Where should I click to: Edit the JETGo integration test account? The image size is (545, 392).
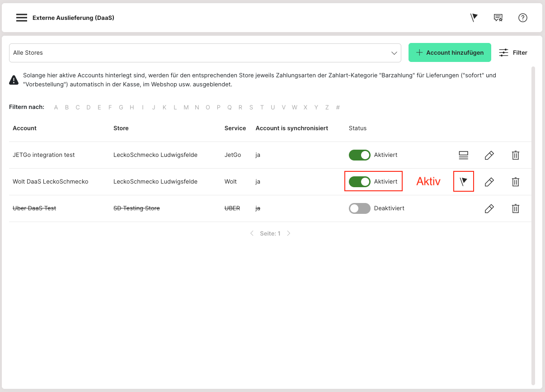[489, 155]
